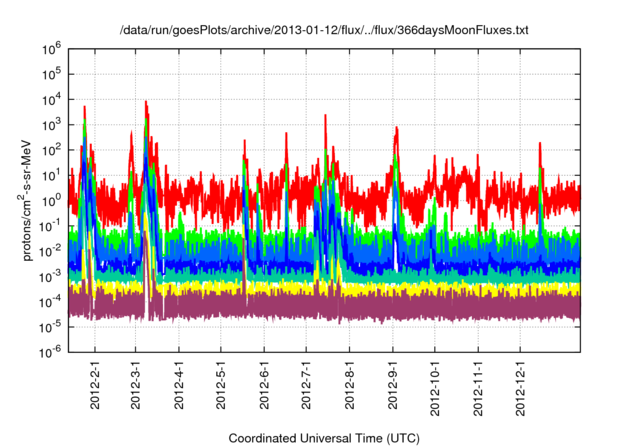Click the 2012-5-1 date tick label
Image resolution: width=640 pixels, height=448 pixels.
click(222, 383)
